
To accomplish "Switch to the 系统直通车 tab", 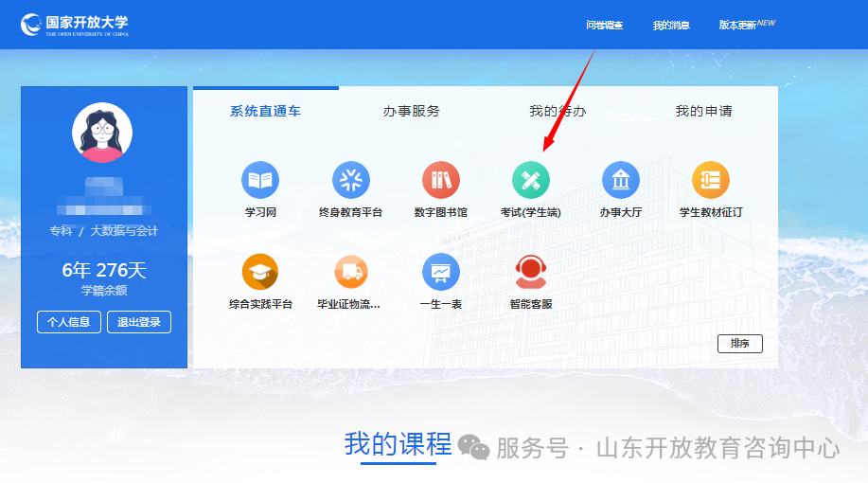I will pyautogui.click(x=265, y=112).
